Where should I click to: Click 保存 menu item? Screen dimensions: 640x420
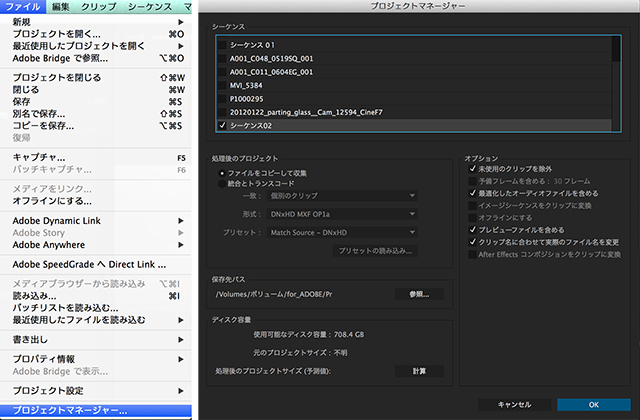[96, 102]
